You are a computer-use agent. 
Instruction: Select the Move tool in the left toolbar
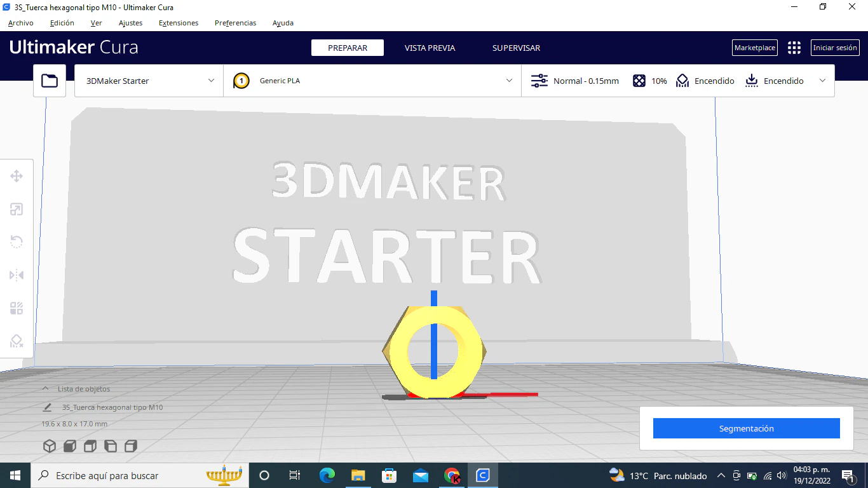[17, 176]
